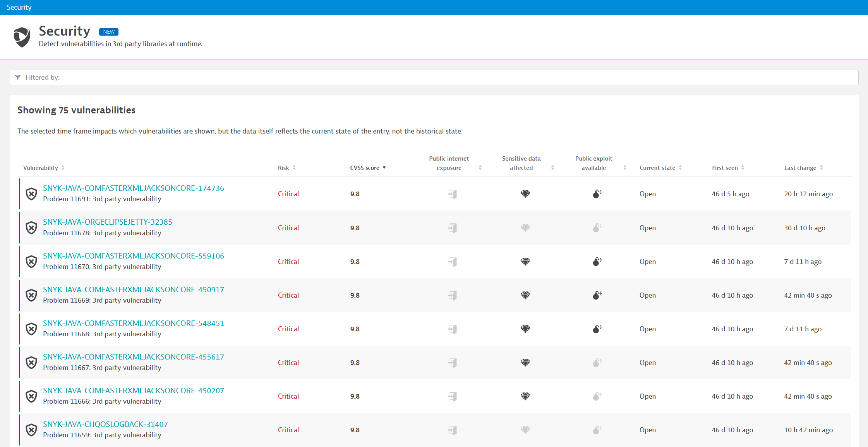Toggle the Vulnerability column sort arrows
868x447 pixels.
[x=63, y=168]
